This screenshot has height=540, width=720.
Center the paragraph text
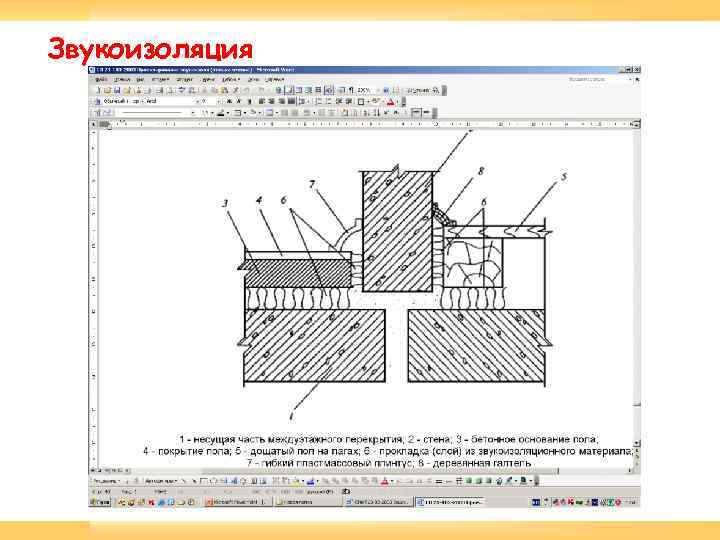(271, 101)
